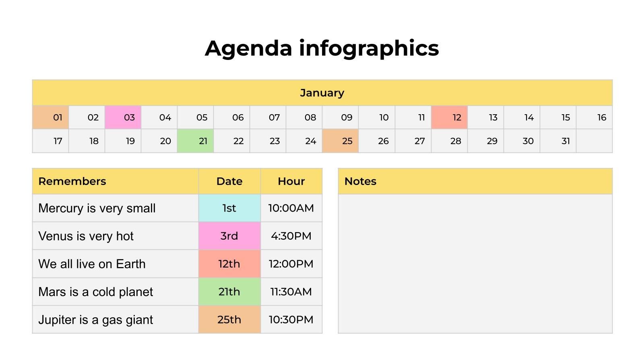Click inside the empty Notes area
The height and width of the screenshot is (362, 644).
[475, 263]
